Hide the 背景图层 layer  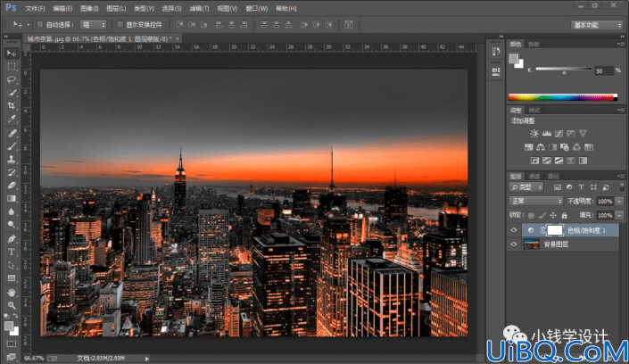[514, 244]
